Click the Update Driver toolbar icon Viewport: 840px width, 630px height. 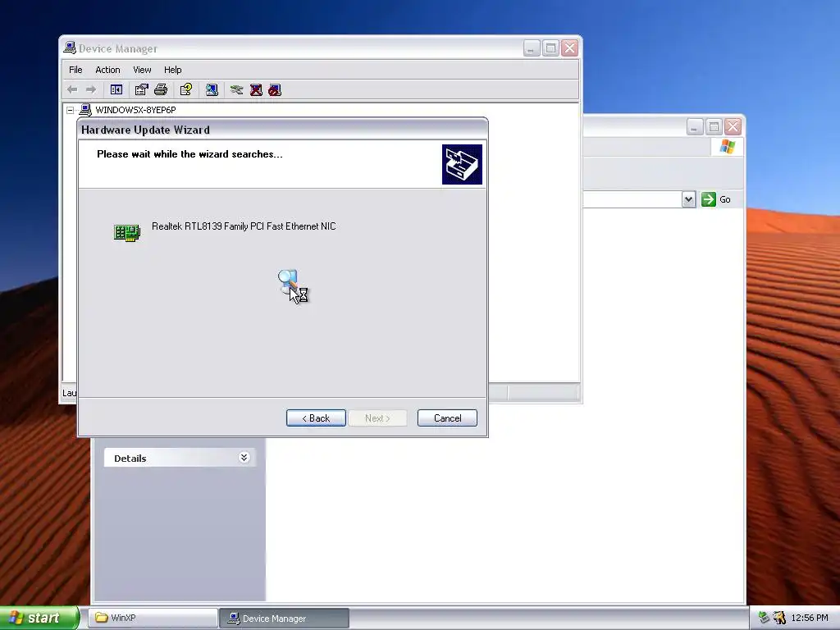[x=236, y=89]
